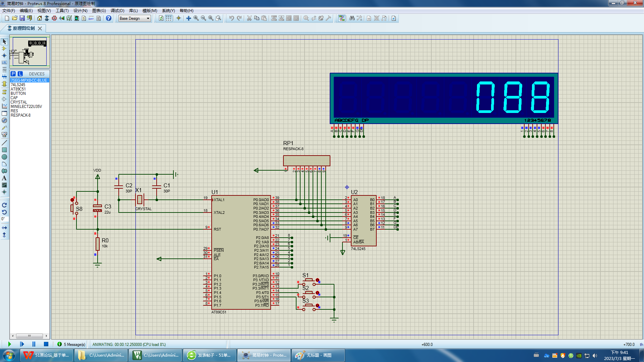
Task: Select the 2D Text (A) tool
Action: coord(4,178)
